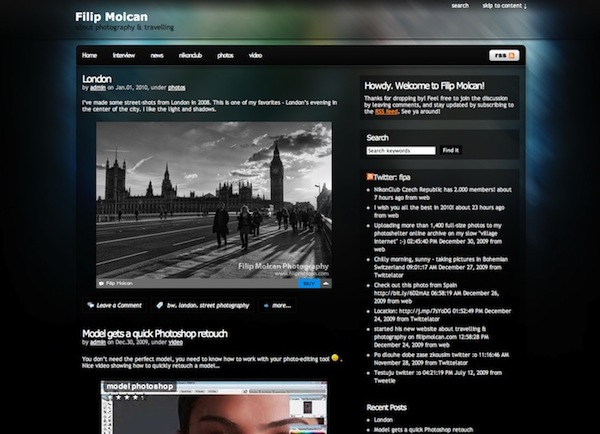
Task: Go to the nikonclub navigation tab
Action: point(190,56)
